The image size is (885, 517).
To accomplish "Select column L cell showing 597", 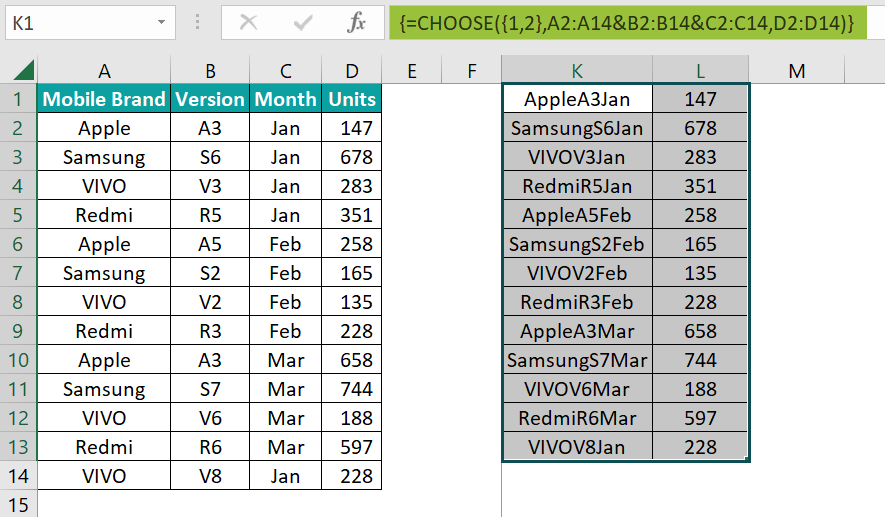I will pyautogui.click(x=700, y=418).
